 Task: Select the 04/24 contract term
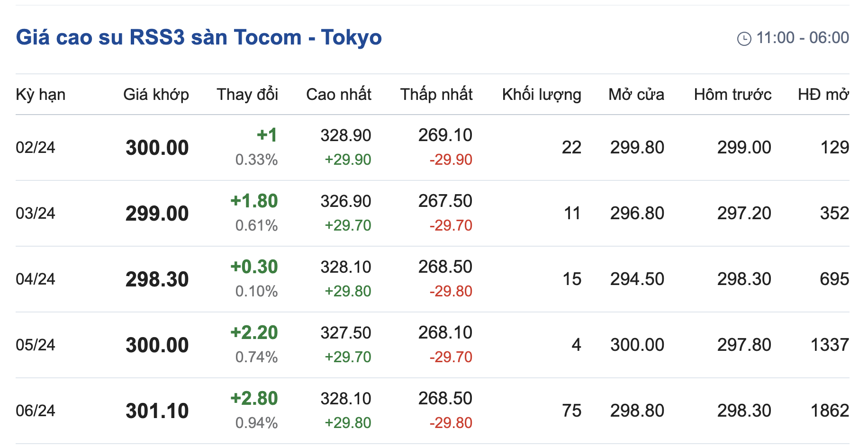pyautogui.click(x=36, y=279)
